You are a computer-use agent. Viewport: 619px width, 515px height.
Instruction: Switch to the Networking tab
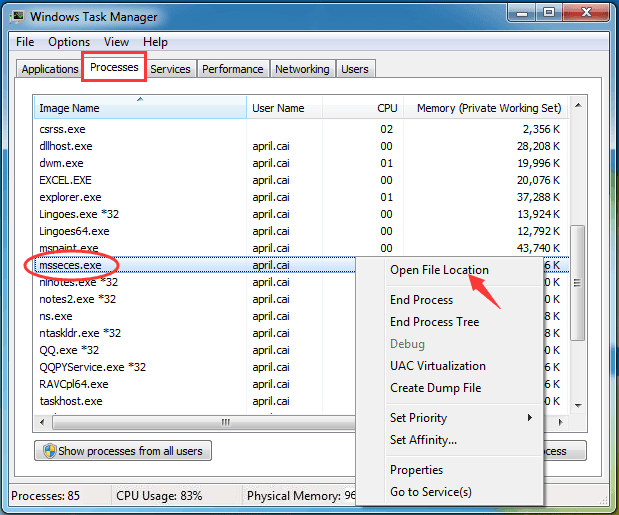(302, 69)
